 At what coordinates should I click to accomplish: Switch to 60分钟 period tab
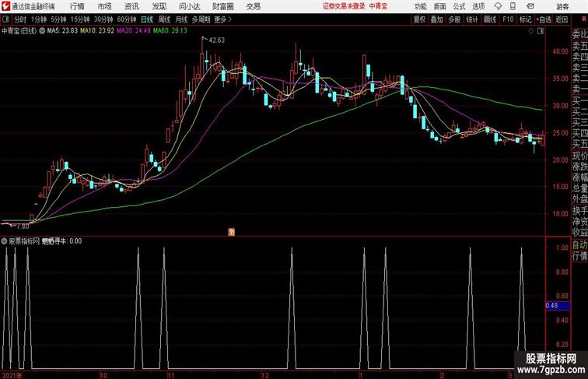click(x=127, y=19)
